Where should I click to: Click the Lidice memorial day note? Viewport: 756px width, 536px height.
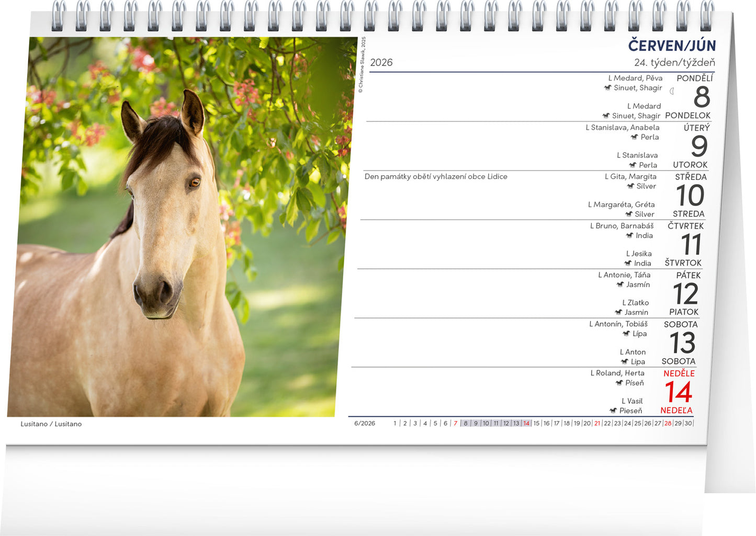(x=436, y=177)
